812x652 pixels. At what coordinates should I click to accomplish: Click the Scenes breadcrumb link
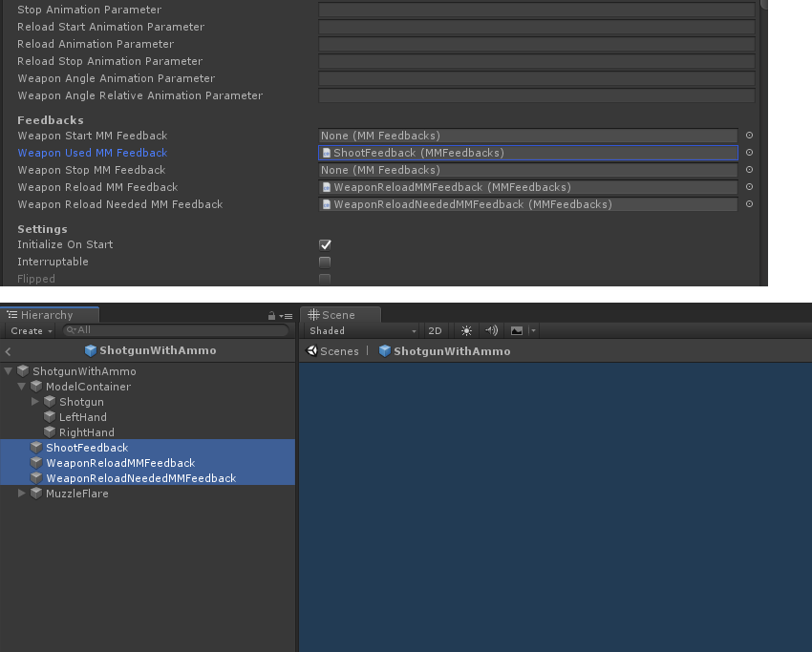tap(332, 351)
